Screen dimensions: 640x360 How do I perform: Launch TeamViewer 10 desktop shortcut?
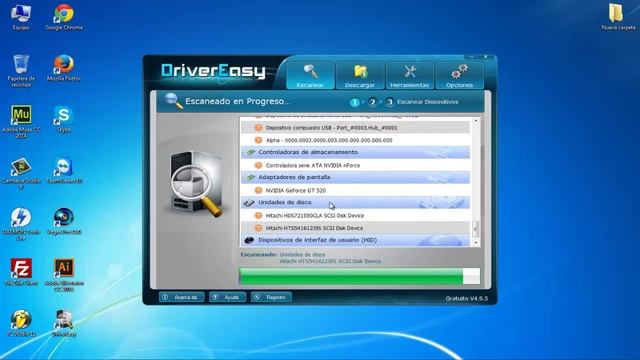pyautogui.click(x=64, y=171)
